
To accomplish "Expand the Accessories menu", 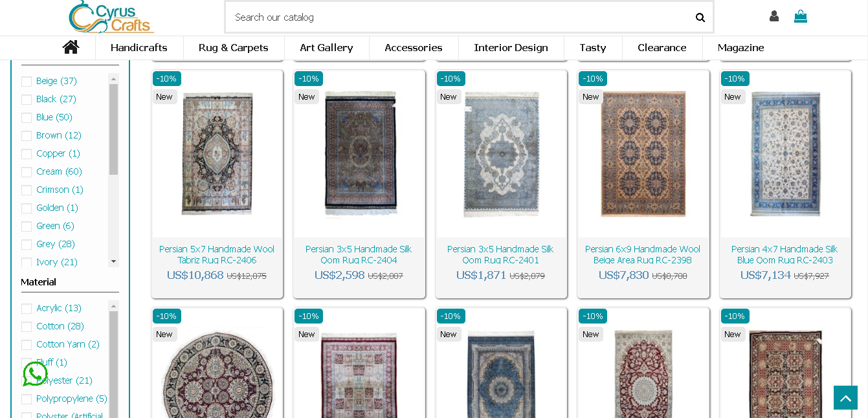I will click(413, 47).
